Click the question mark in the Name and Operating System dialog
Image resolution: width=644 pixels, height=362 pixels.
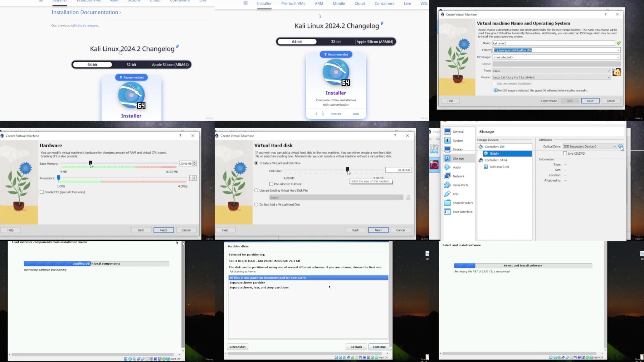click(606, 14)
